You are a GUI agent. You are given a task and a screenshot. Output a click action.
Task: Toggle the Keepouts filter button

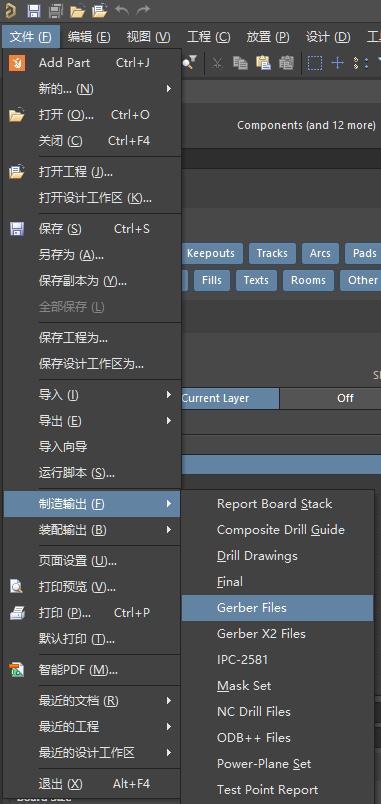(x=211, y=253)
